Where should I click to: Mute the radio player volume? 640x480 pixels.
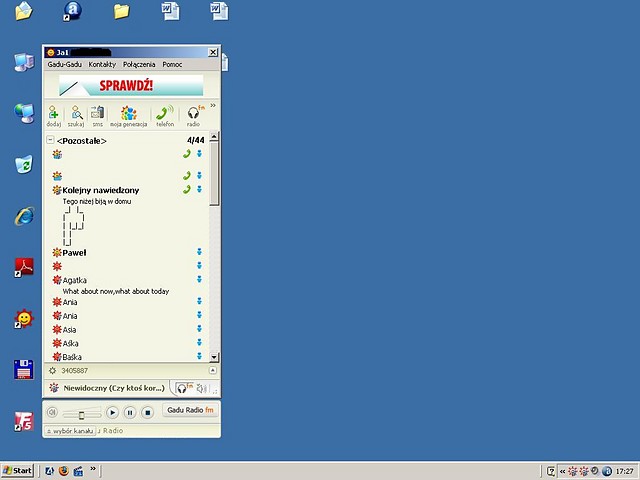pos(52,412)
